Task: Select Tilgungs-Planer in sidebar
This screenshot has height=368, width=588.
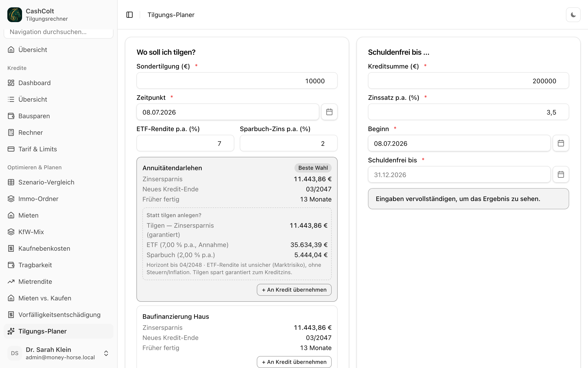Action: [x=59, y=331]
